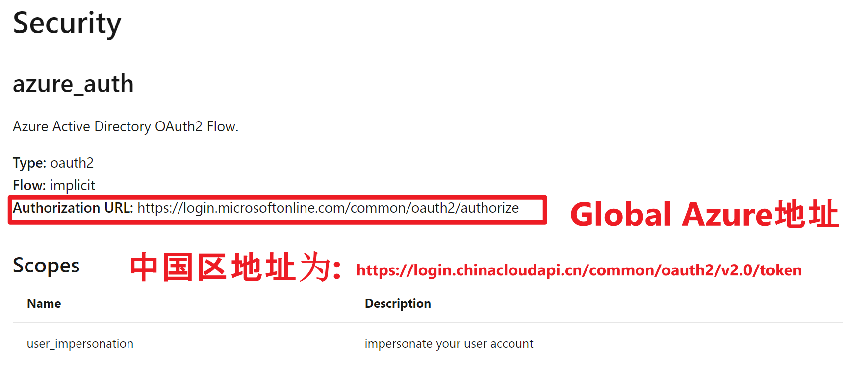The height and width of the screenshot is (390, 868).
Task: Click the impersonate your user account description
Action: click(449, 344)
